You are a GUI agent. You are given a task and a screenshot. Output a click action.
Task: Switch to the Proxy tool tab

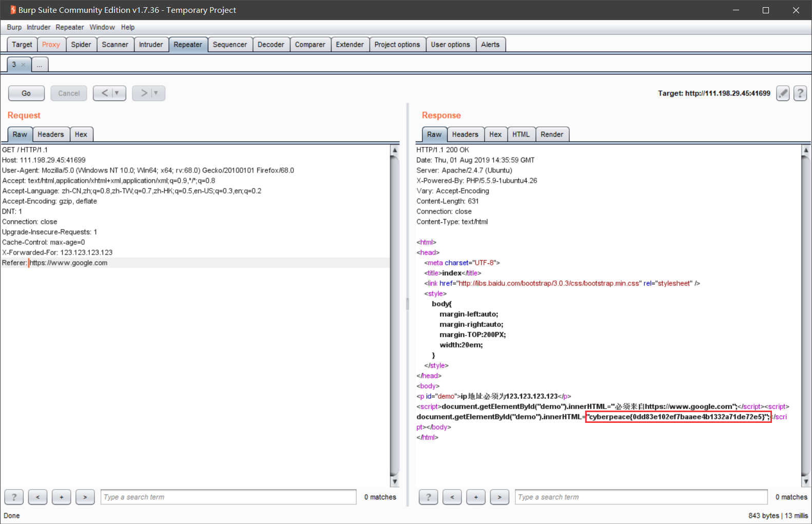coord(51,45)
